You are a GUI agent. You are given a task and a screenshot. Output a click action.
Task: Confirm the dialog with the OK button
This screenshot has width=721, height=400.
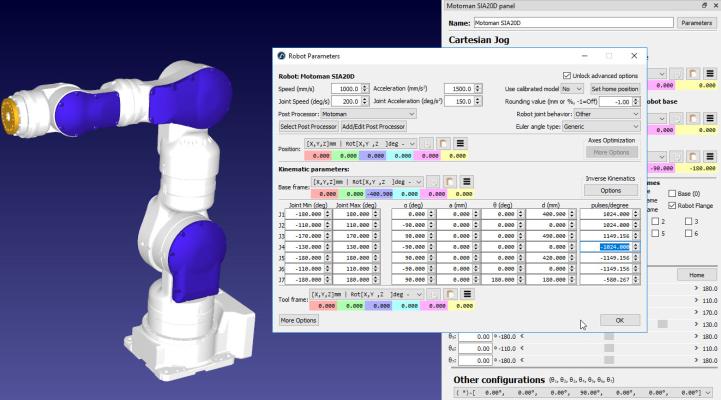[619, 320]
